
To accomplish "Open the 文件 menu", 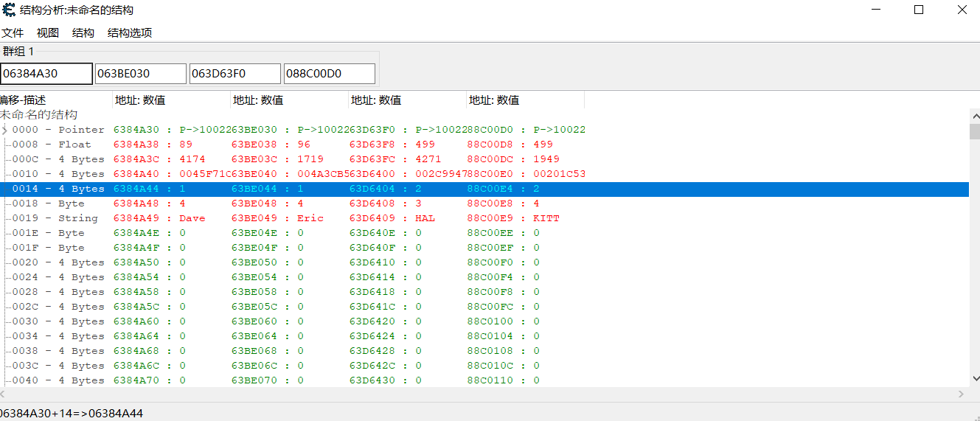I will click(13, 33).
